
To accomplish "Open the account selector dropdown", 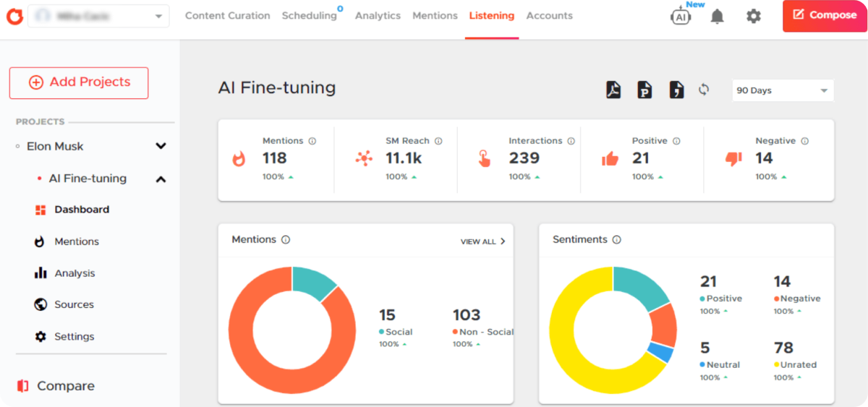I will pos(98,16).
